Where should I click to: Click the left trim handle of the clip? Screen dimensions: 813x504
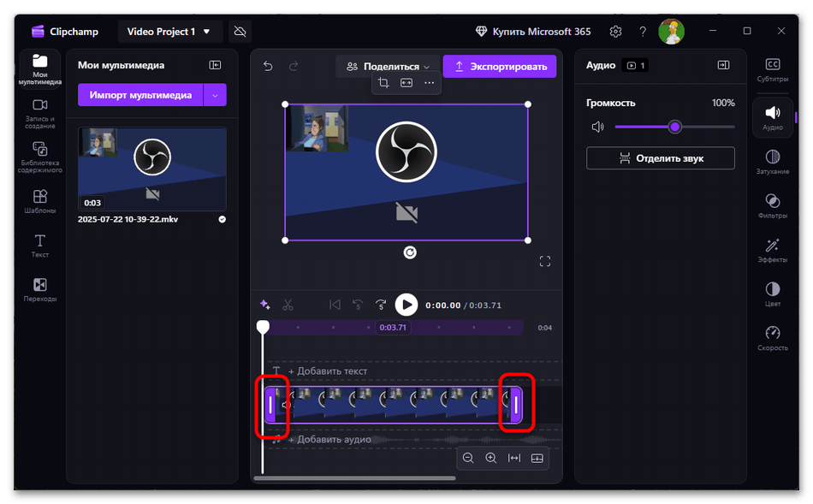[x=270, y=405]
